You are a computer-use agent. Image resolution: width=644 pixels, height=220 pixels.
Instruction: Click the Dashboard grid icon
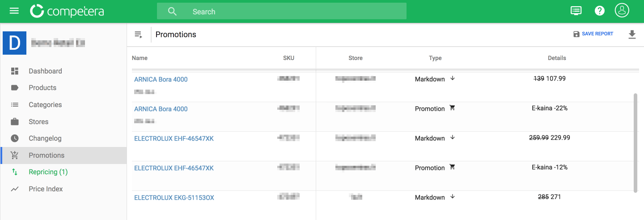15,71
